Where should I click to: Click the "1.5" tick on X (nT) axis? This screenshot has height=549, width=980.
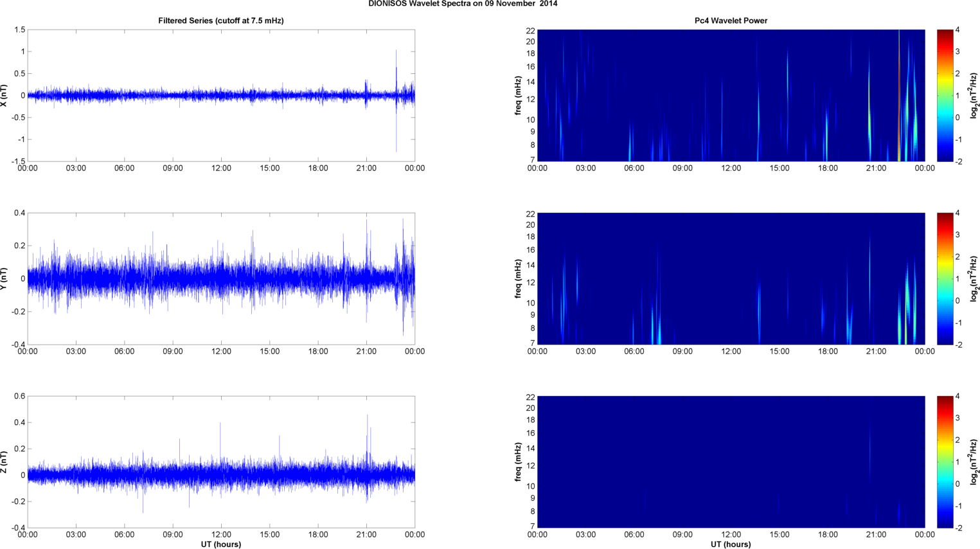coord(19,30)
